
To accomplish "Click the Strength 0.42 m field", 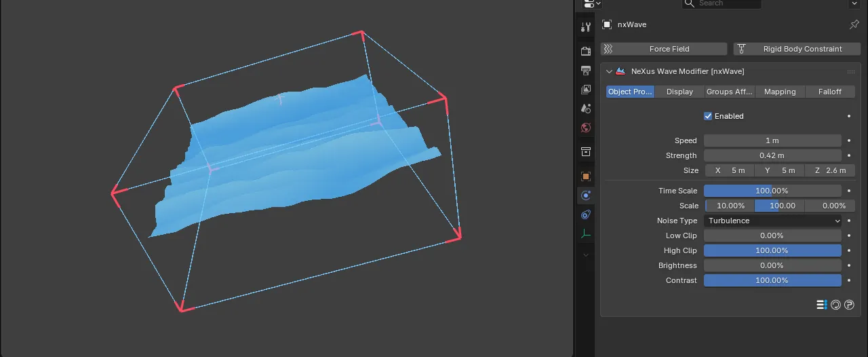I will tap(772, 155).
